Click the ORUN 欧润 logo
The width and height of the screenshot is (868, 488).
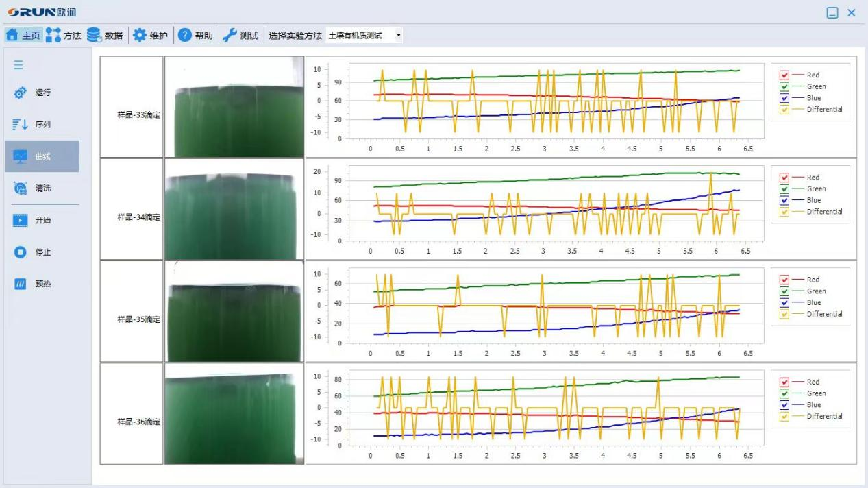click(42, 12)
